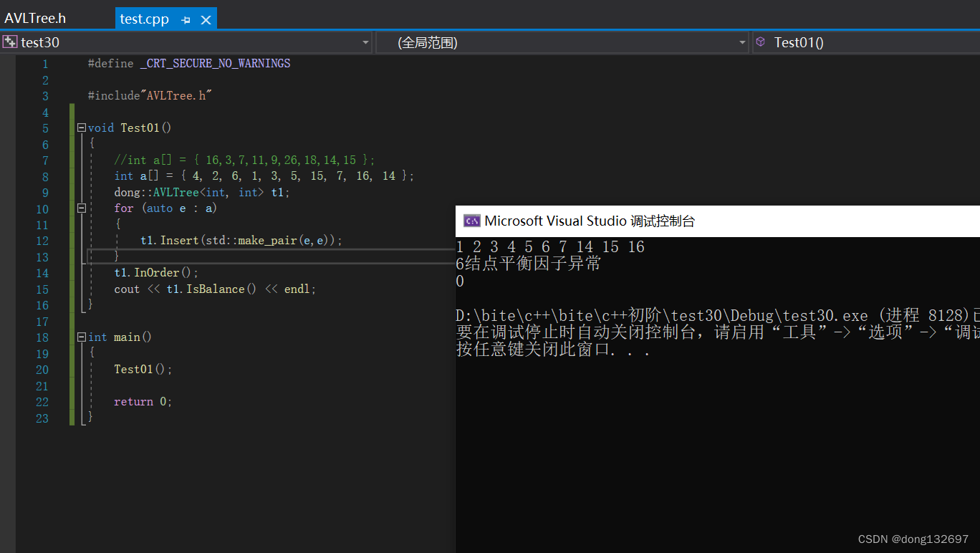Viewport: 980px width, 553px height.
Task: Click the #include"AVLTree.h" line
Action: [x=150, y=95]
